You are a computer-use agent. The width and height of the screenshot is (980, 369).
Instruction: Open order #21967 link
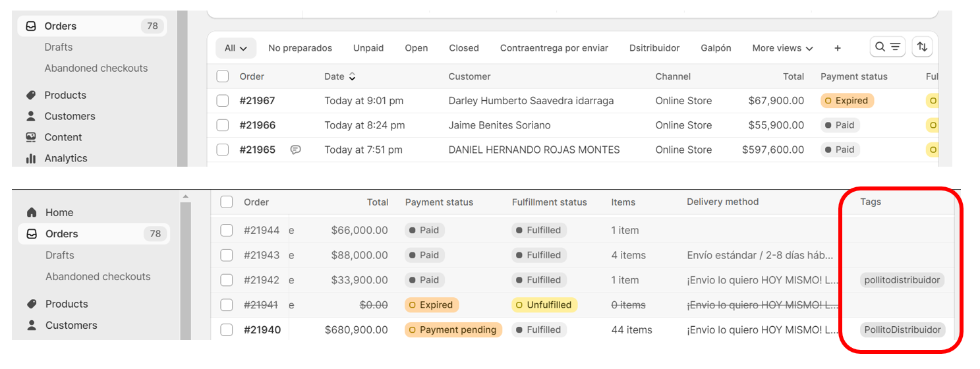coord(257,101)
